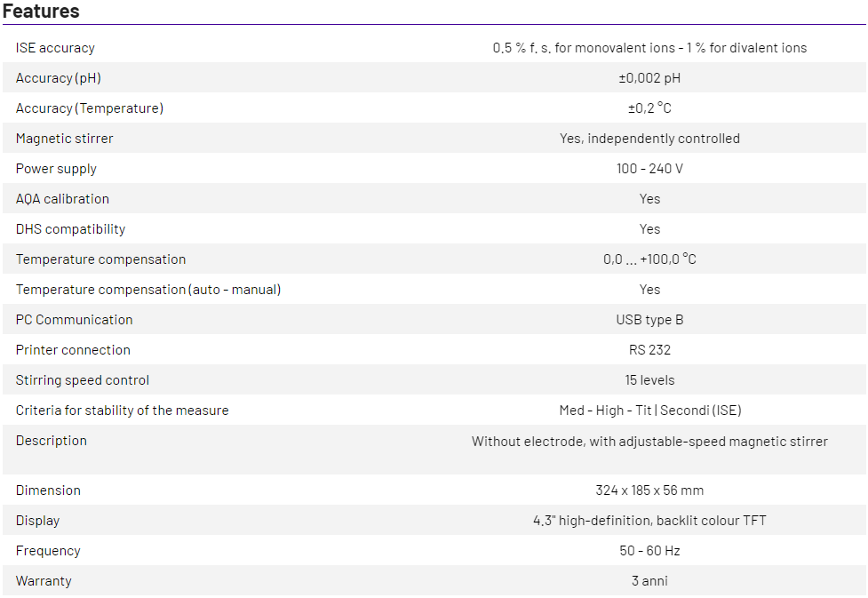The width and height of the screenshot is (868, 598).
Task: Click the Accuracy (Temperature) label
Action: (90, 108)
